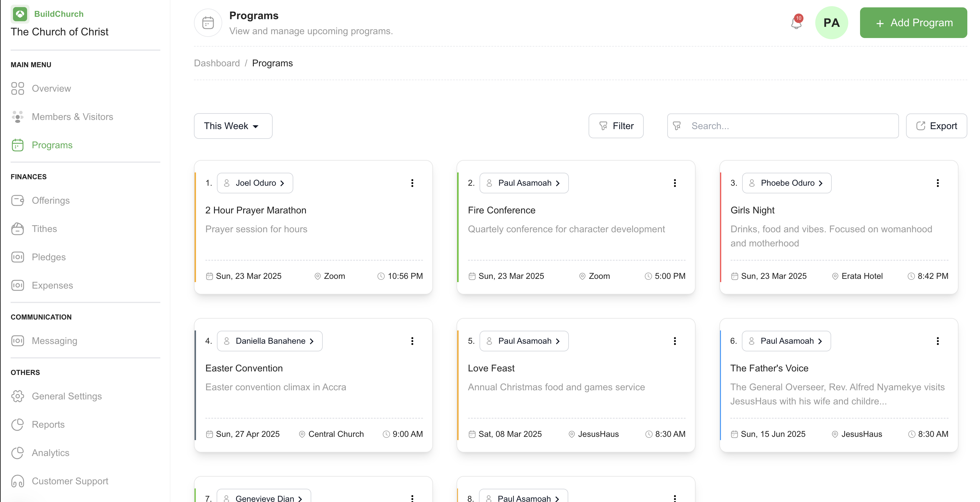The width and height of the screenshot is (980, 502).
Task: Expand Paul Asamoah chip on Love Feast
Action: (x=524, y=341)
